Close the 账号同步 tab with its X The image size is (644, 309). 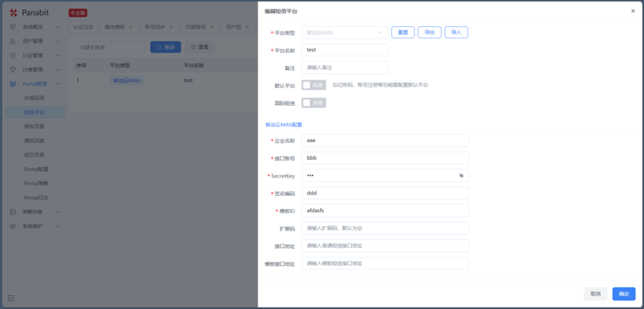click(x=171, y=27)
